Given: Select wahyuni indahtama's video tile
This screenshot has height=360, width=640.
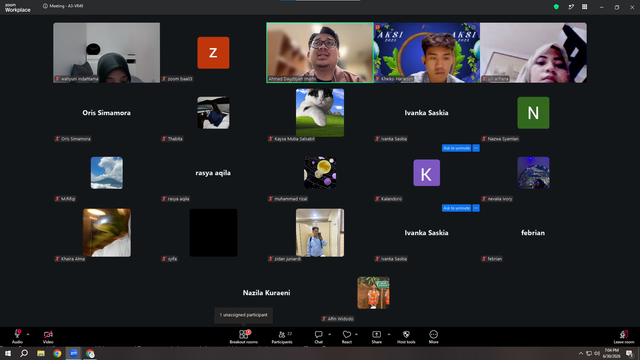Looking at the screenshot, I should coord(107,53).
